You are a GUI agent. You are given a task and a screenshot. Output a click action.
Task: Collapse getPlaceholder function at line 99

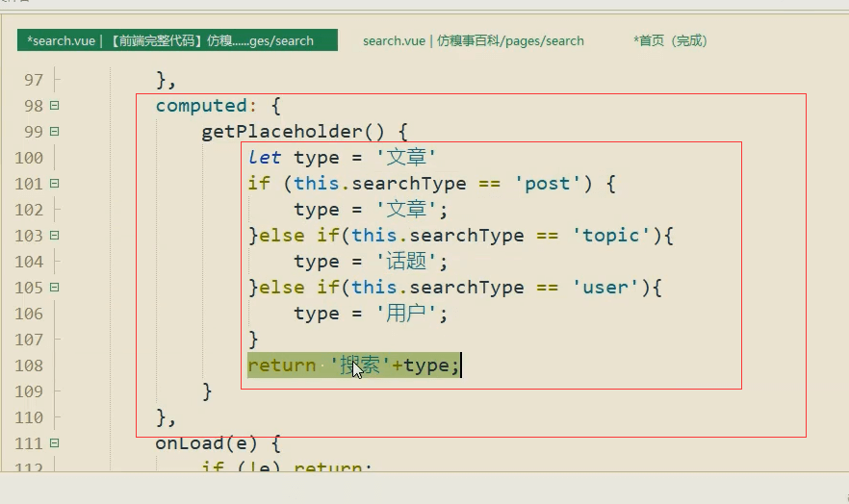[54, 132]
